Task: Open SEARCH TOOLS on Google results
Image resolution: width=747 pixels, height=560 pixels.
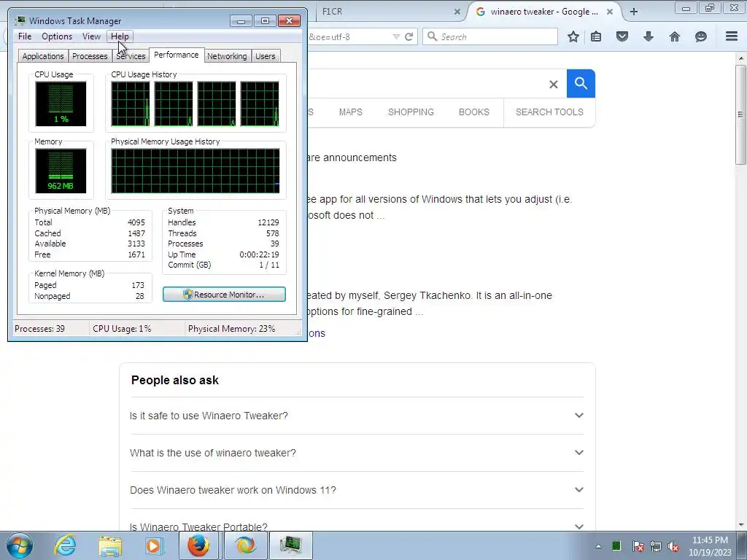Action: click(549, 112)
